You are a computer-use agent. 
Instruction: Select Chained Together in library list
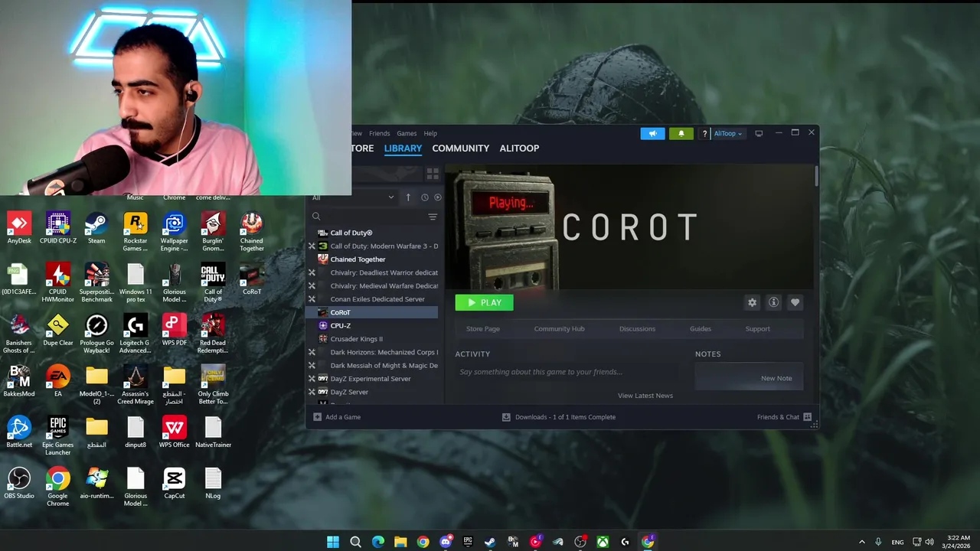tap(358, 259)
